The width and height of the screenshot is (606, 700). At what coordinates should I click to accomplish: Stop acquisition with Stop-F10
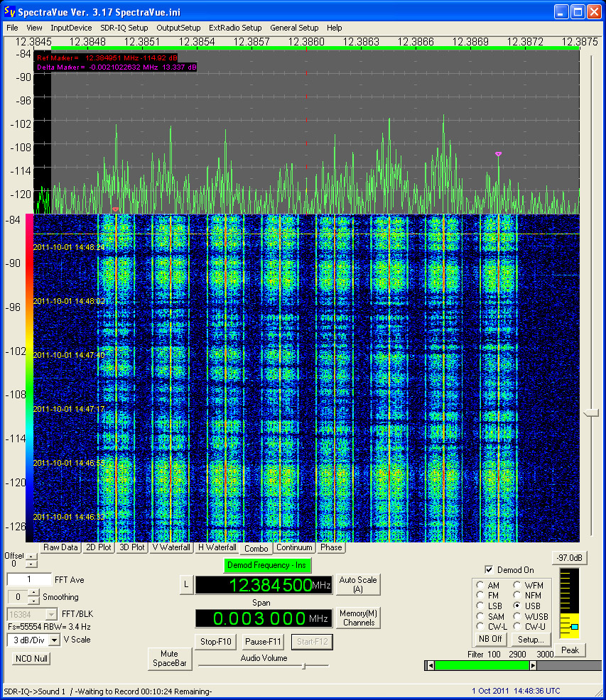click(215, 642)
